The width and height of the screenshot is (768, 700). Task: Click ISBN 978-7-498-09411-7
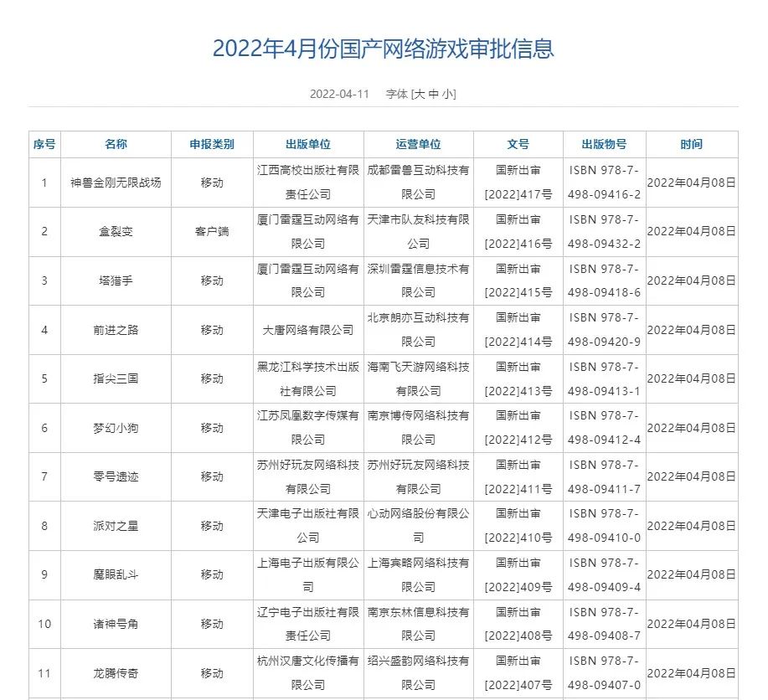tap(605, 476)
